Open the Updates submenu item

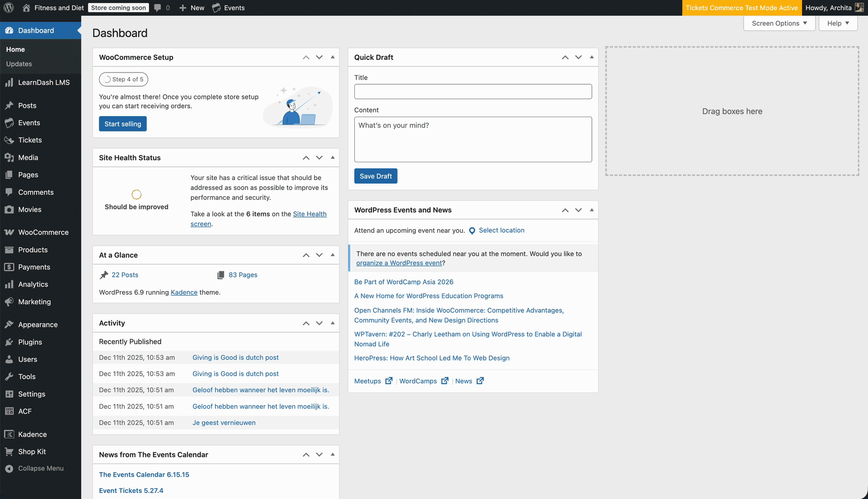[19, 64]
